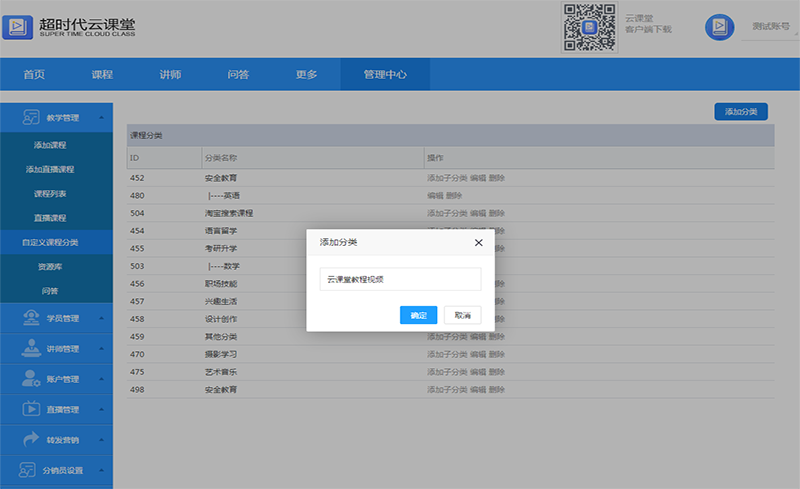Image resolution: width=800 pixels, height=489 pixels.
Task: Confirm with the 确定 button
Action: coord(418,315)
